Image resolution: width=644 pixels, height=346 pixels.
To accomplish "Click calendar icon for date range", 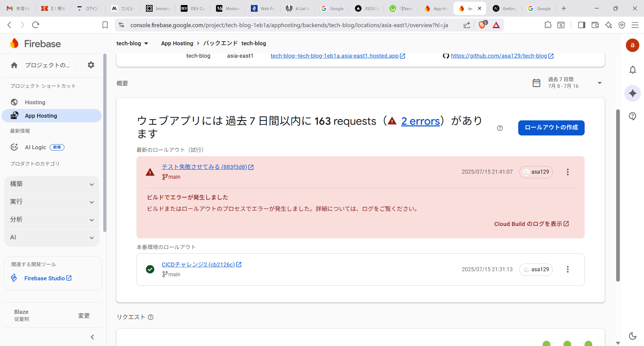I will 536,83.
